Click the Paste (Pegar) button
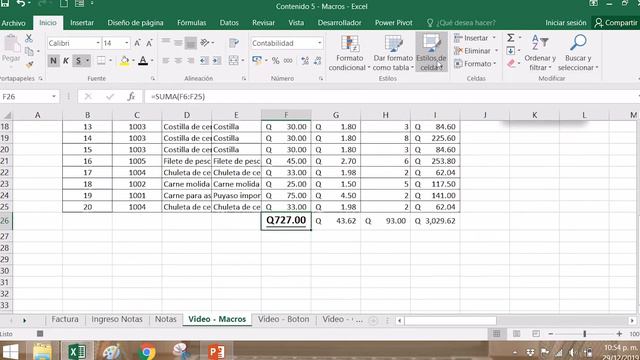The height and width of the screenshot is (360, 640). [x=11, y=49]
